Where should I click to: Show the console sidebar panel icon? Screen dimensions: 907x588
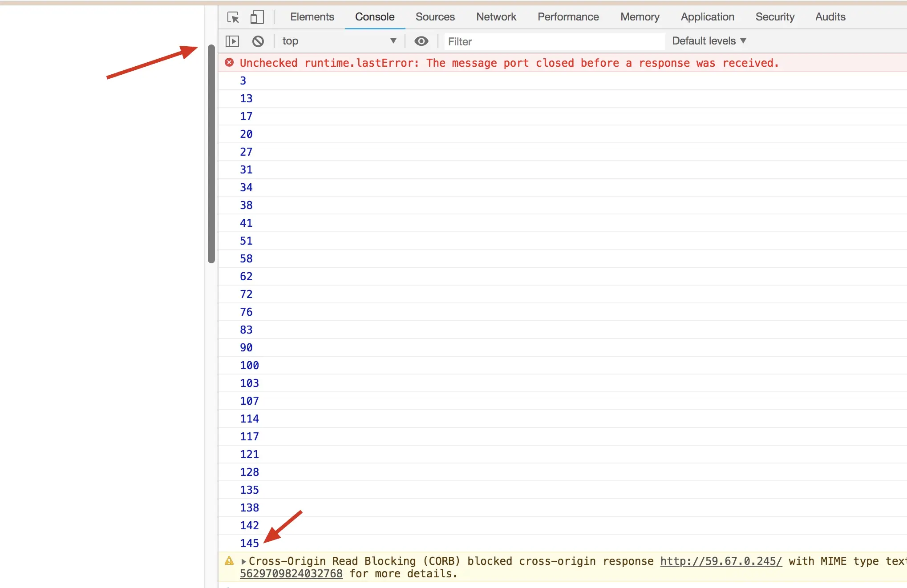[232, 41]
